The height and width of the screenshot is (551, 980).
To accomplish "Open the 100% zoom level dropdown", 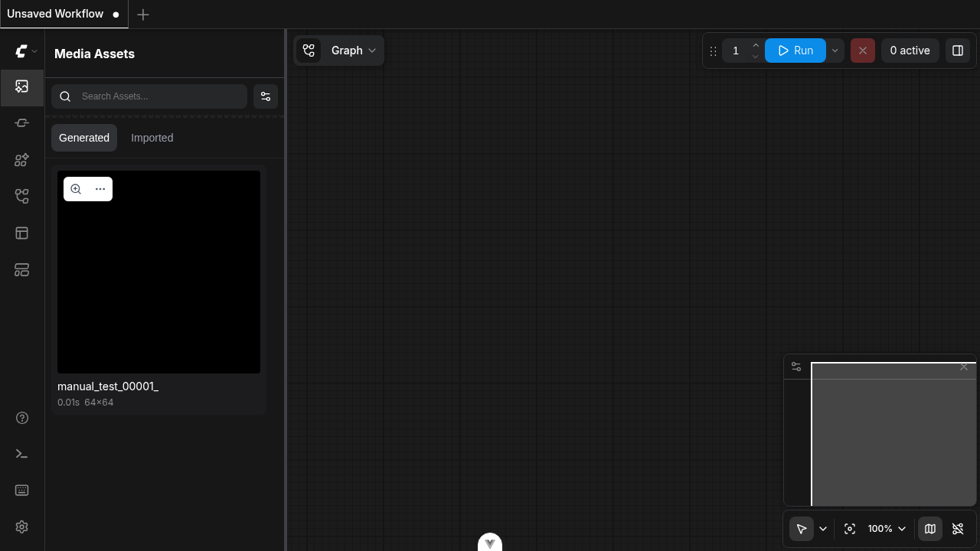I will pos(886,529).
